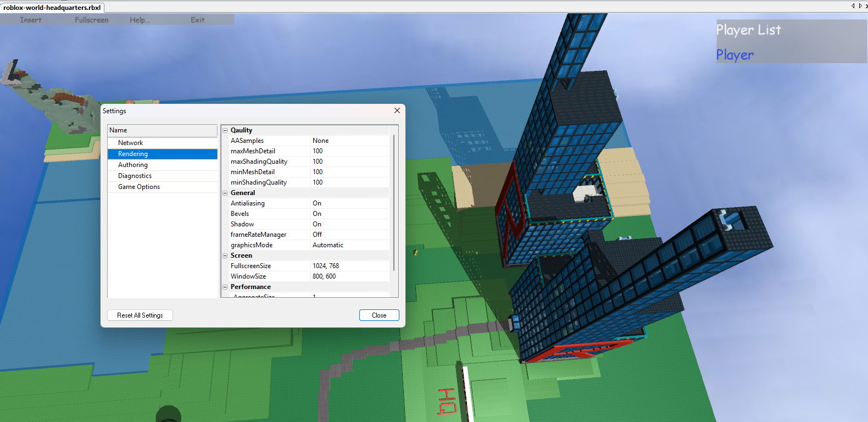Click the Close button in Settings
The image size is (868, 422).
tap(379, 315)
